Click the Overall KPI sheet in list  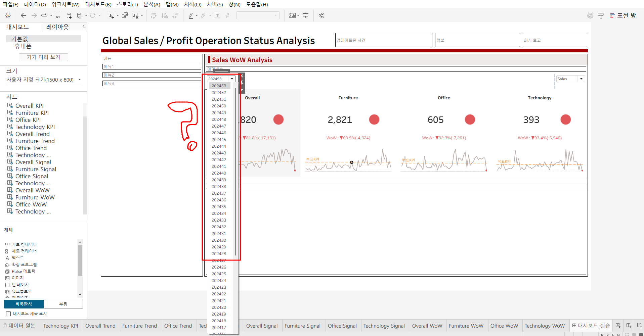pos(30,106)
